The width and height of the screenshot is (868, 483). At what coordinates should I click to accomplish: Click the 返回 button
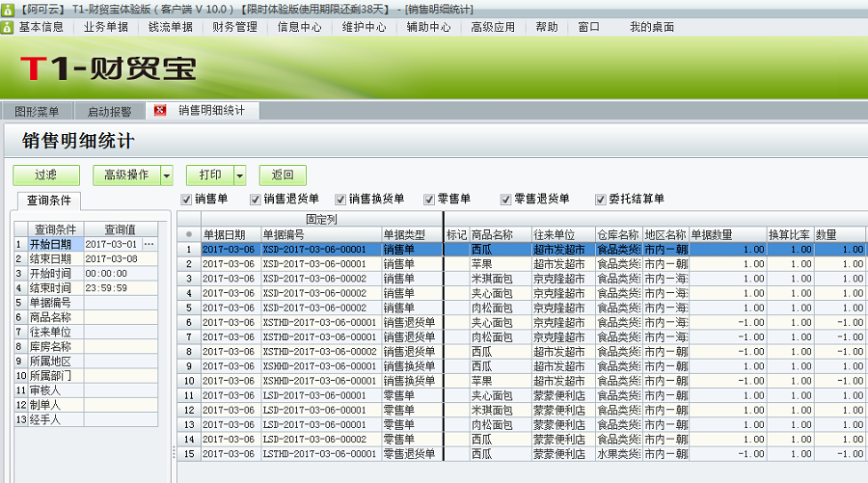pyautogui.click(x=283, y=175)
